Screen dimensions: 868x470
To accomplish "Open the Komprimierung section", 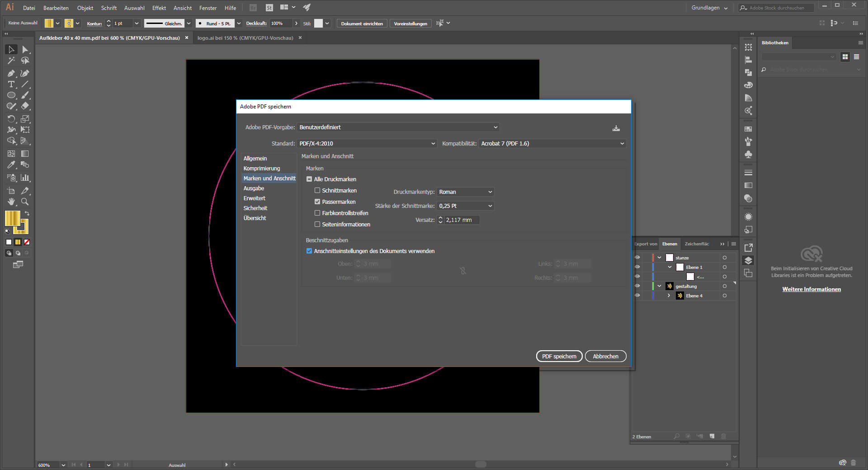I will click(262, 169).
